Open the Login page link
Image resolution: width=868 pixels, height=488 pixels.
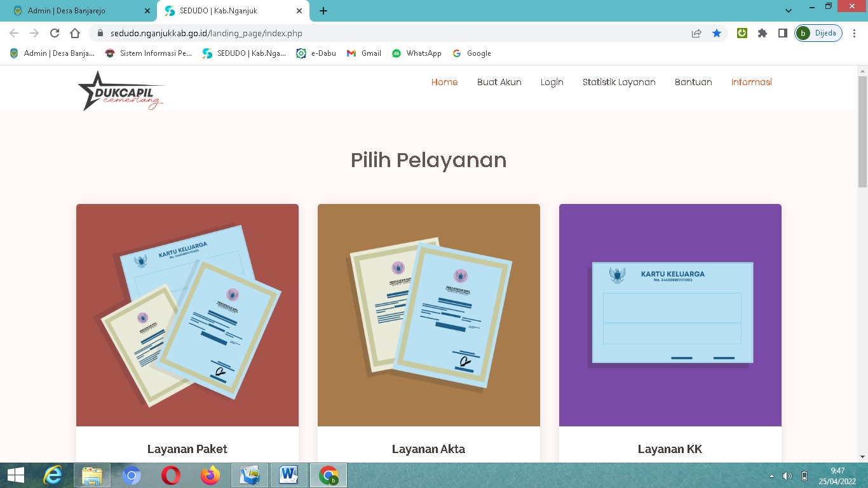point(552,82)
